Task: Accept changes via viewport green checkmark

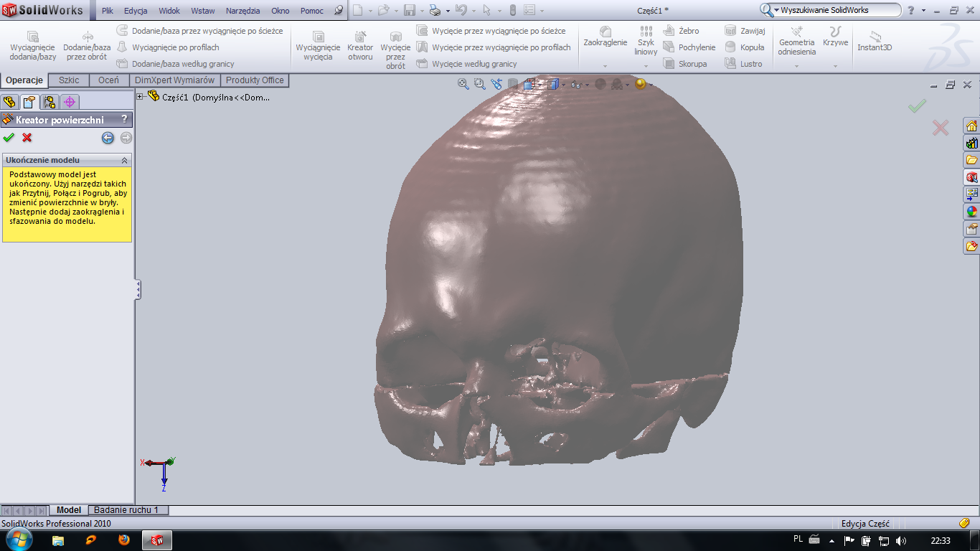Action: [x=917, y=106]
